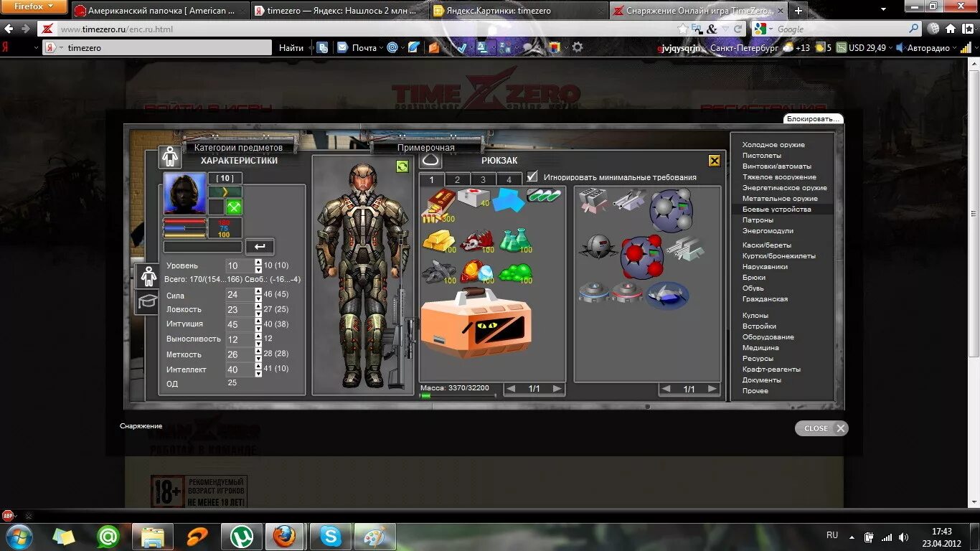Open the Яндекс.Картинки: timezero browser tab
This screenshot has height=551, width=980.
point(518,11)
